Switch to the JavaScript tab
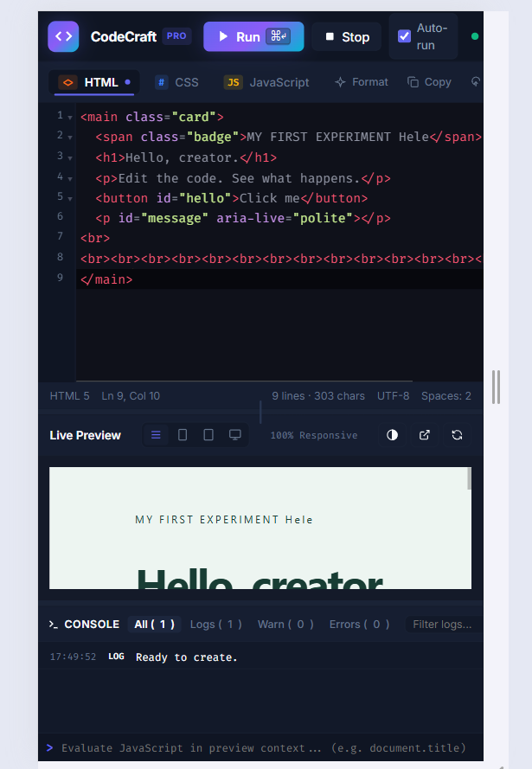 point(266,82)
